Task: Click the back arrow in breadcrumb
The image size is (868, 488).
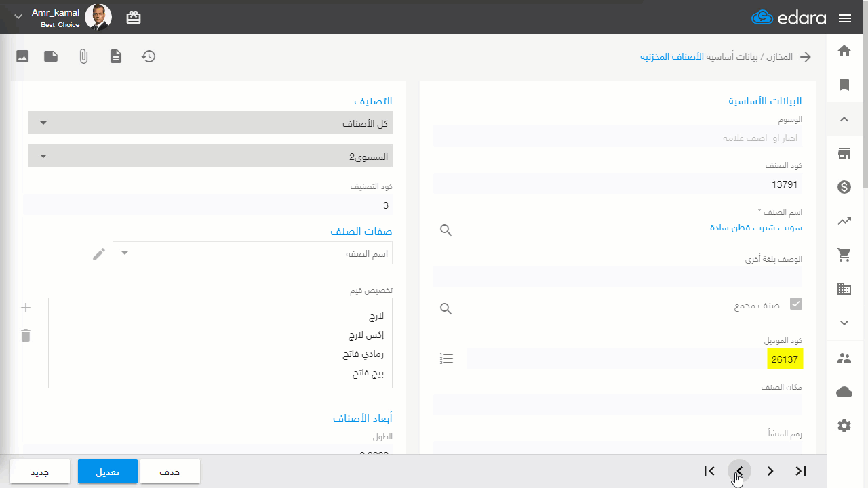Action: point(806,57)
